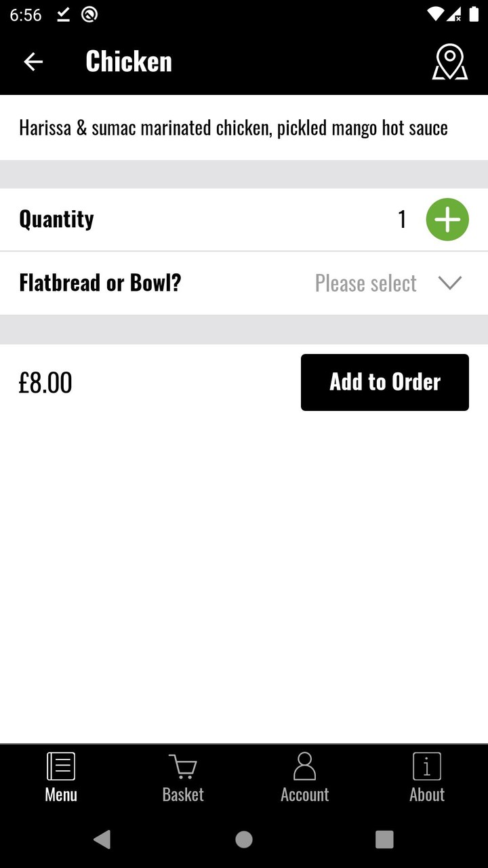
Task: Open the 'Please select' option field
Action: [366, 283]
